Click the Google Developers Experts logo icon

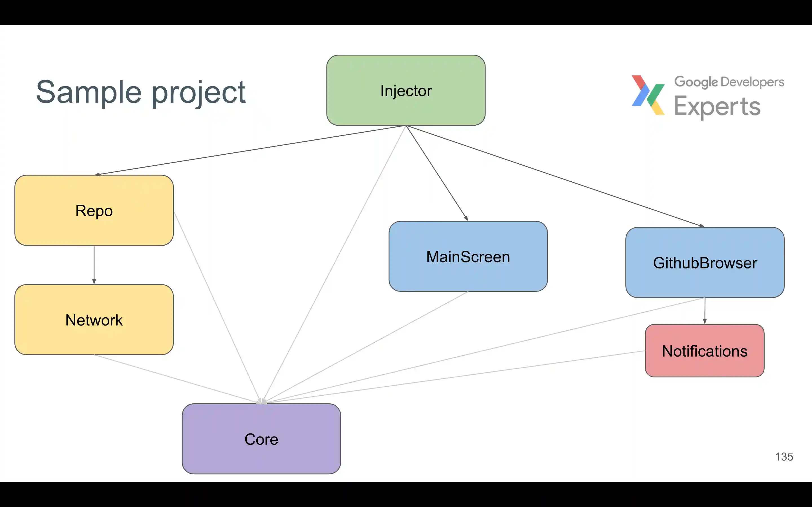(x=648, y=95)
